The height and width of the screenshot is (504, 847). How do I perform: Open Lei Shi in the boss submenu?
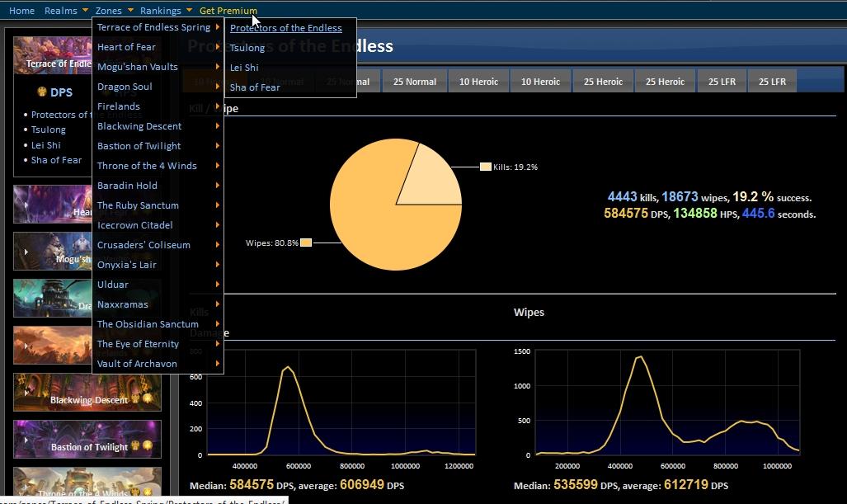tap(244, 68)
